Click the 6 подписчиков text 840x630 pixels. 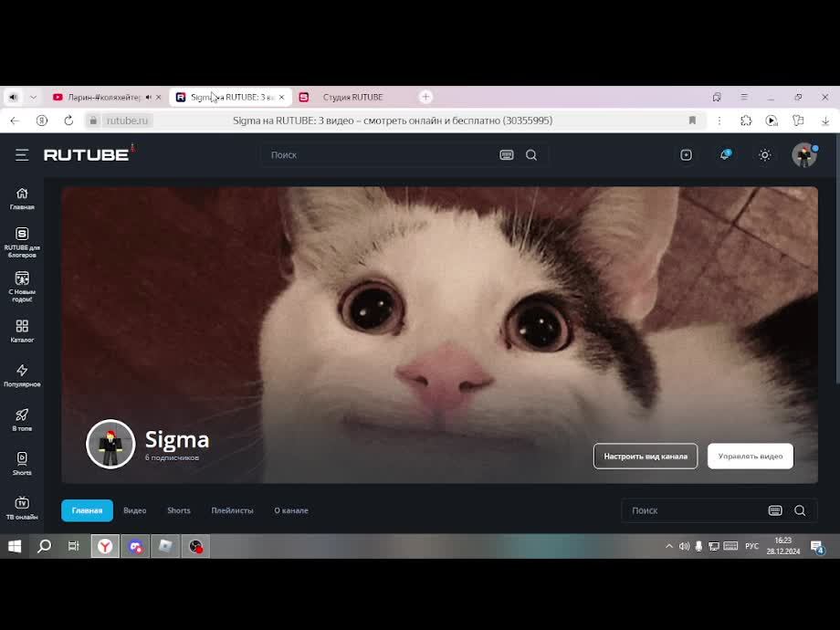click(172, 458)
